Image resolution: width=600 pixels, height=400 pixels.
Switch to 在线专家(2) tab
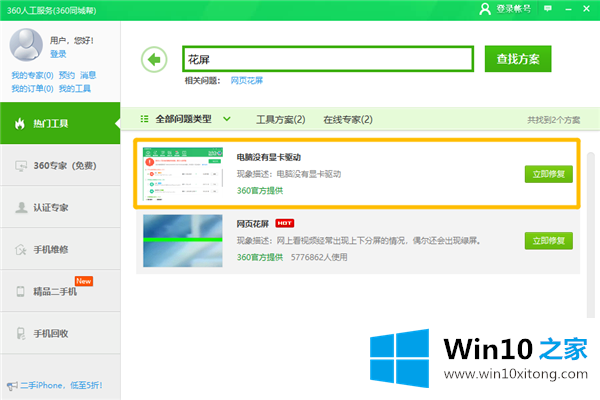pyautogui.click(x=348, y=119)
